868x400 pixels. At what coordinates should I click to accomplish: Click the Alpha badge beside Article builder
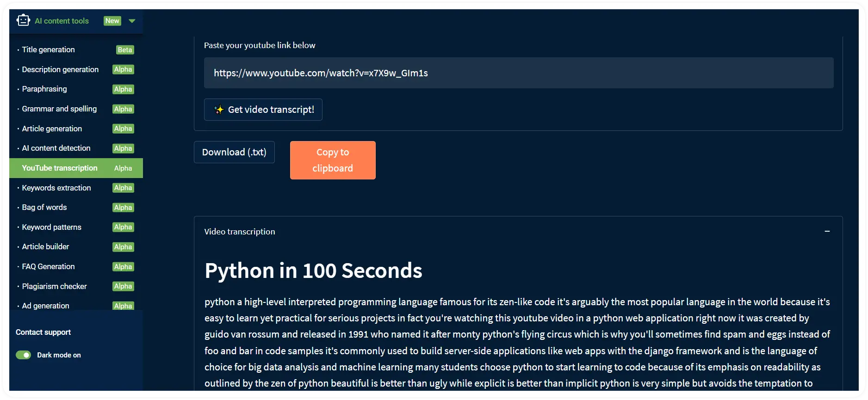[123, 247]
